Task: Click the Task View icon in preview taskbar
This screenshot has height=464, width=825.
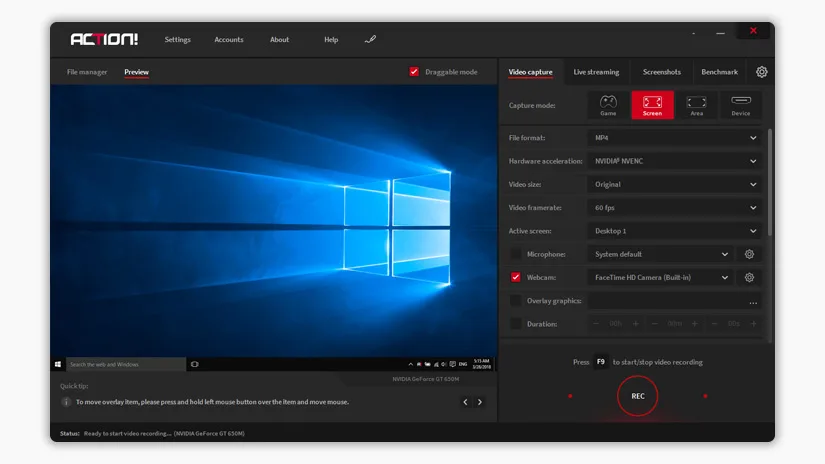Action: (195, 364)
